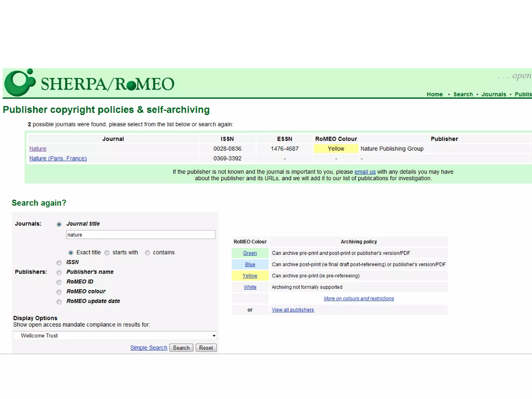Click the Green colour swatch in legend
The image size is (532, 399).
(x=250, y=253)
